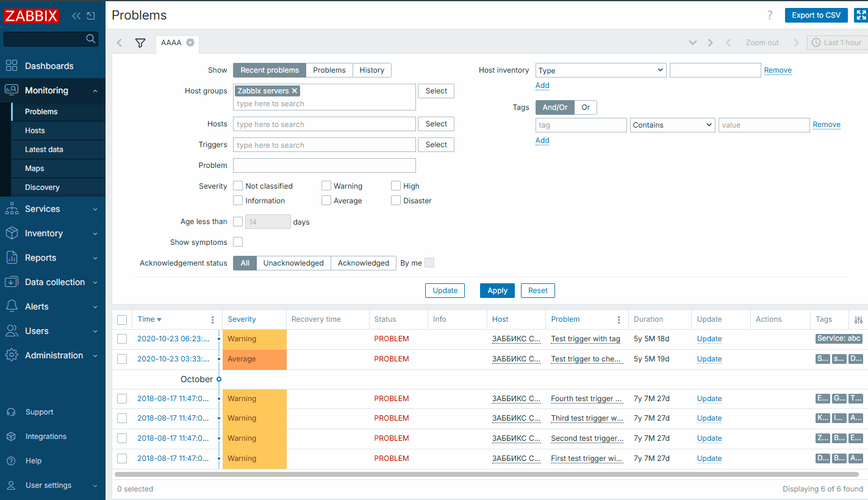This screenshot has height=500, width=868.
Task: Open AAAA tab settings gear
Action: coord(190,43)
